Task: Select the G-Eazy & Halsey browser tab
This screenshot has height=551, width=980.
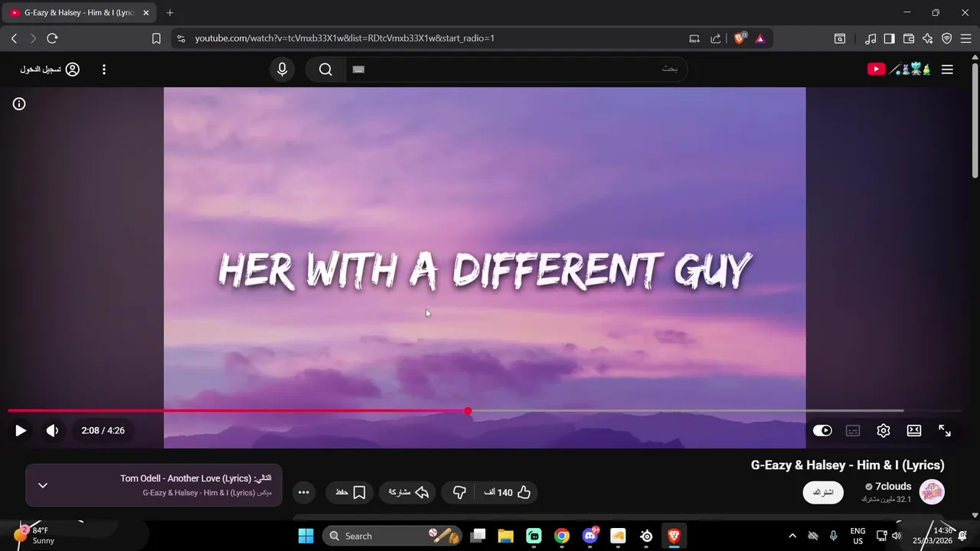Action: [79, 13]
